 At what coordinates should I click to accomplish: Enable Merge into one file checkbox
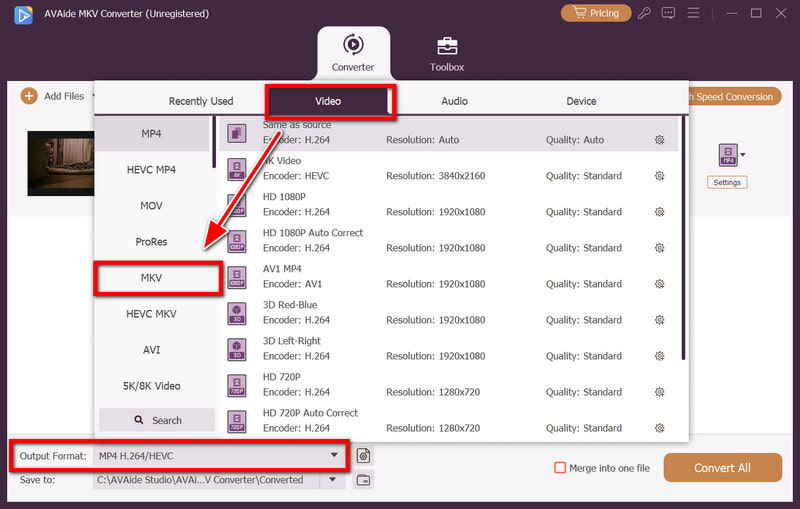(x=560, y=468)
